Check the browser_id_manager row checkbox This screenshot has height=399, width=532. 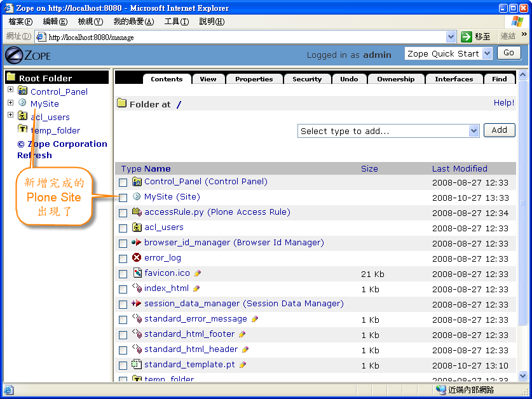tap(123, 243)
